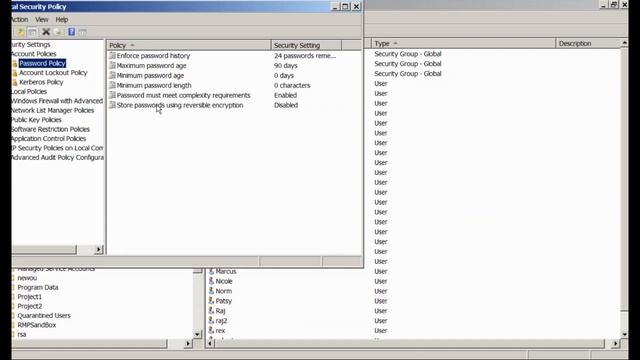Click the Minimum password age policy icon
Viewport: 640px width, 360px height.
coord(112,75)
